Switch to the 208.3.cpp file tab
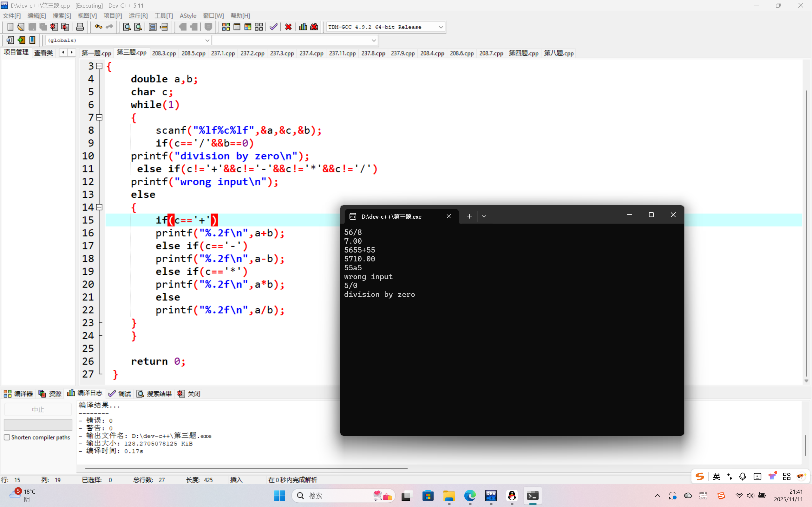Viewport: 812px width, 507px height. click(x=164, y=53)
